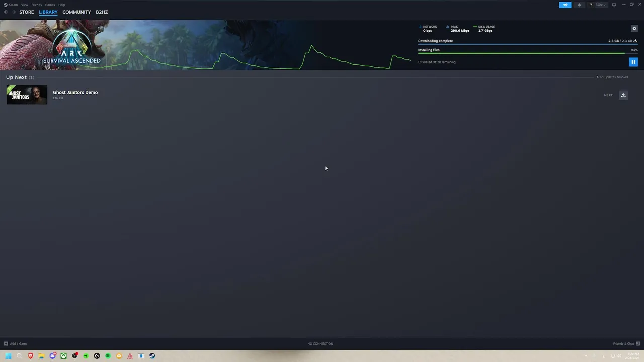Open the Help menu

pyautogui.click(x=61, y=5)
